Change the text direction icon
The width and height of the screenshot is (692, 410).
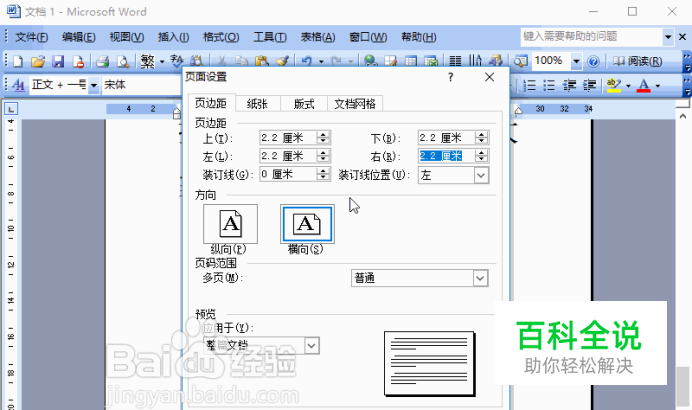[x=476, y=61]
